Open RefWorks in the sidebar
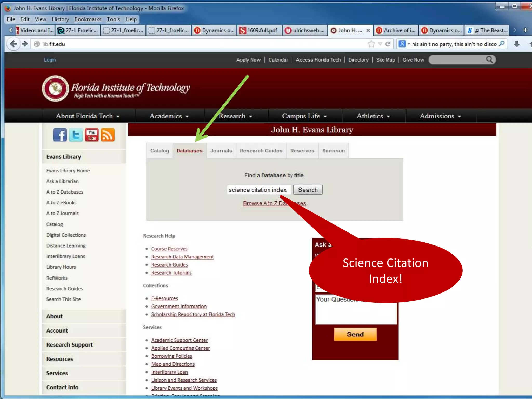 [57, 278]
